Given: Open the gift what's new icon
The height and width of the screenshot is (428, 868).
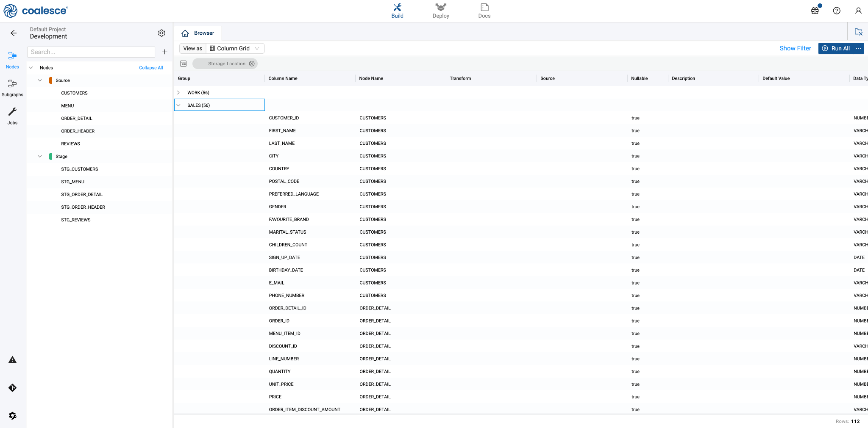Looking at the screenshot, I should tap(815, 11).
